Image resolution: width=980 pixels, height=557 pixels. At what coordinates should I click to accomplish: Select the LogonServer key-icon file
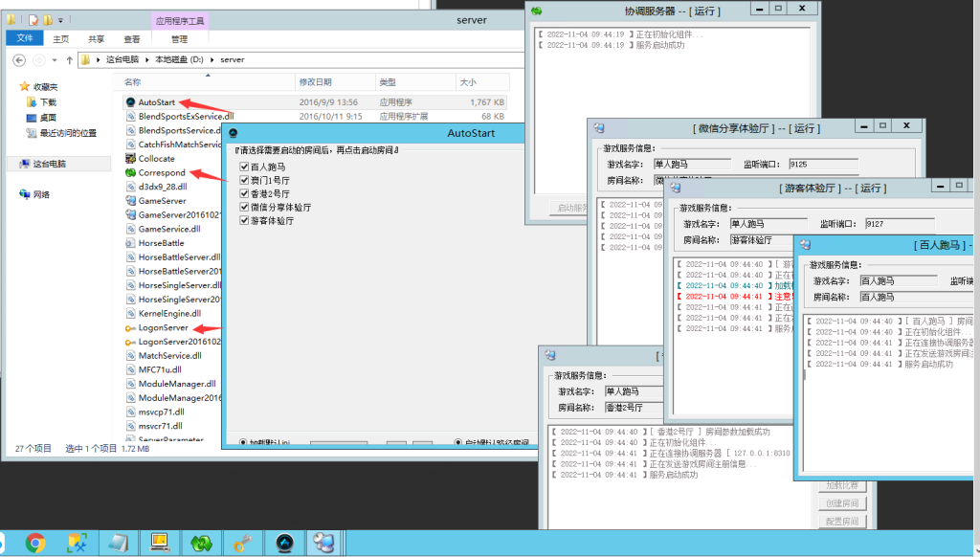[x=163, y=327]
